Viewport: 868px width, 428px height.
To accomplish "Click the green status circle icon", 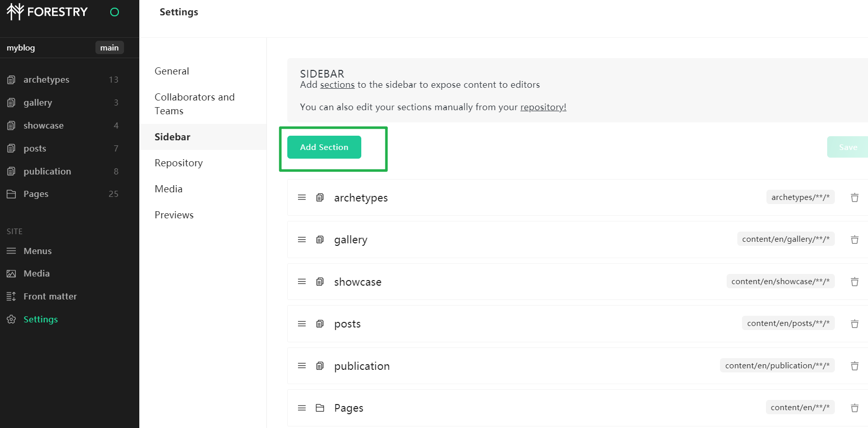I will (115, 12).
